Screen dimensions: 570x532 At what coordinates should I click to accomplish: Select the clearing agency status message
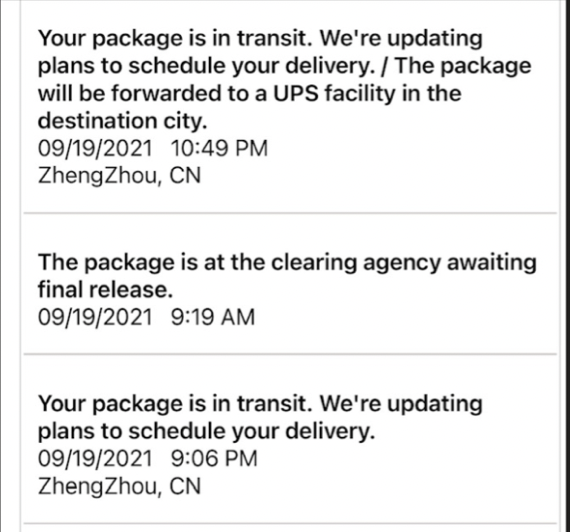[x=287, y=276]
